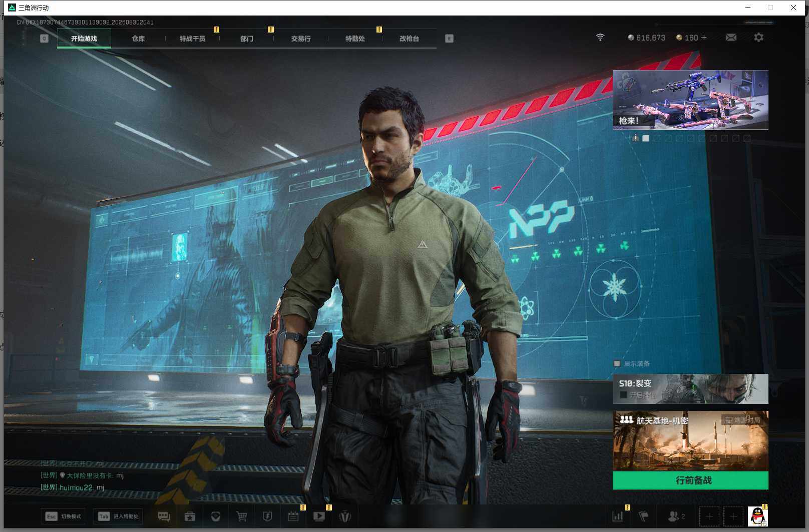Click the plus beside 160 currency
The height and width of the screenshot is (532, 809).
click(x=704, y=38)
